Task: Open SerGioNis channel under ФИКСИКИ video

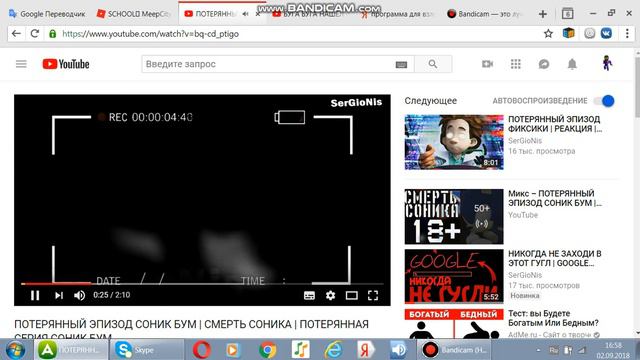Action: (x=525, y=141)
